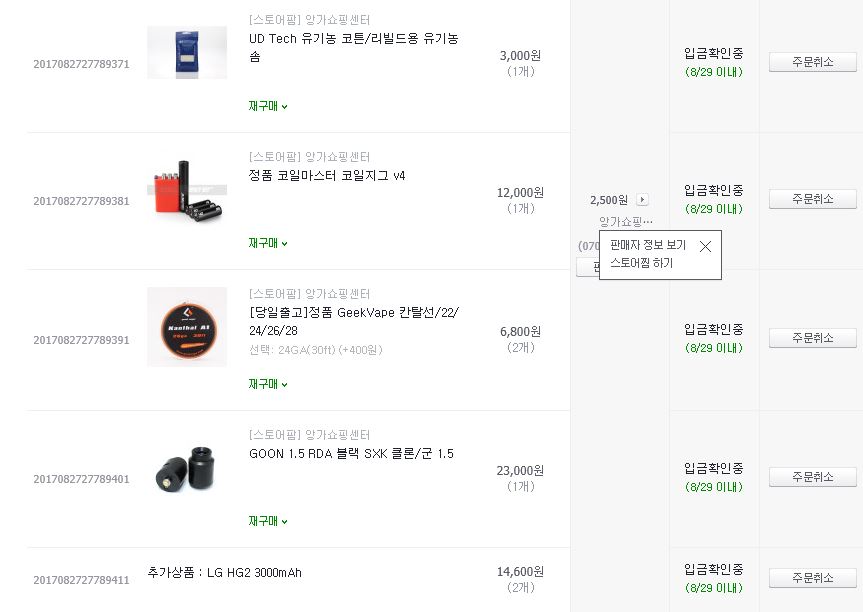The width and height of the screenshot is (863, 612).
Task: Expand 재구매 for GeekVape 칸탈선
Action: pos(268,384)
